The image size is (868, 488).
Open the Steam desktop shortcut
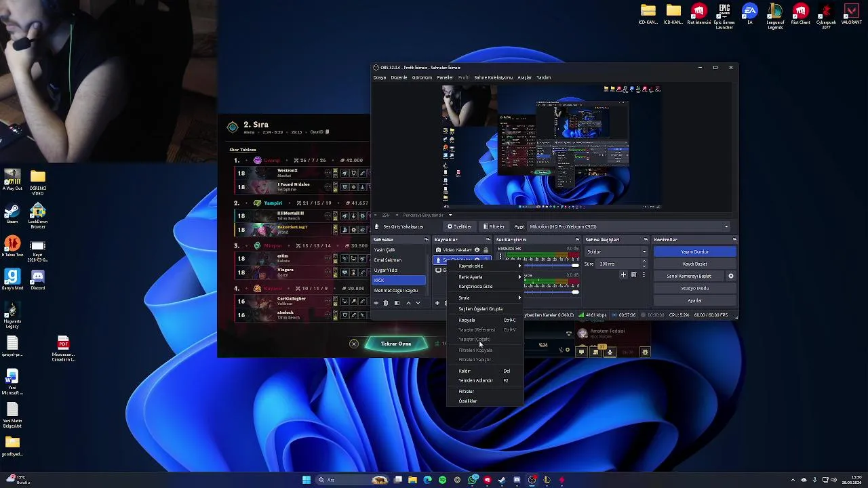click(x=12, y=213)
